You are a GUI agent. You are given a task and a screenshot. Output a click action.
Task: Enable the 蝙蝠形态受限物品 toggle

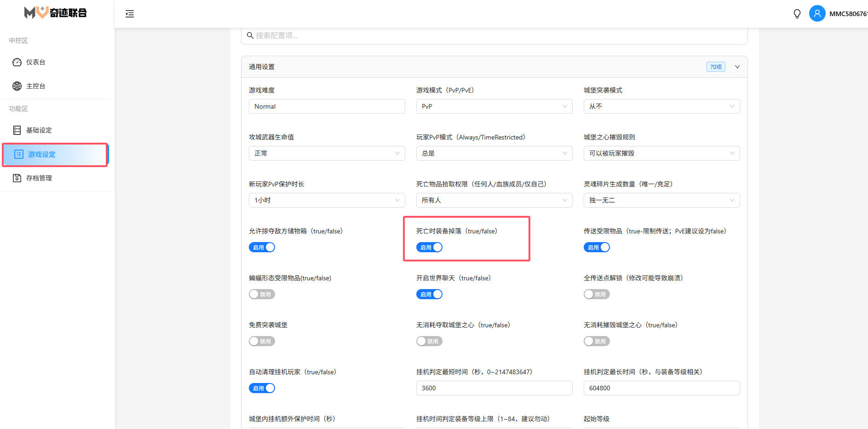(x=262, y=294)
